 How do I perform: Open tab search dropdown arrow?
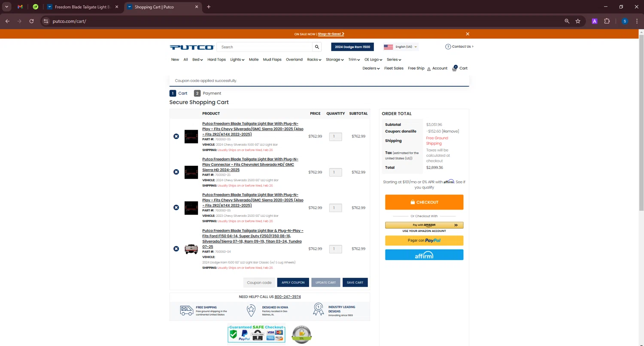[x=6, y=7]
